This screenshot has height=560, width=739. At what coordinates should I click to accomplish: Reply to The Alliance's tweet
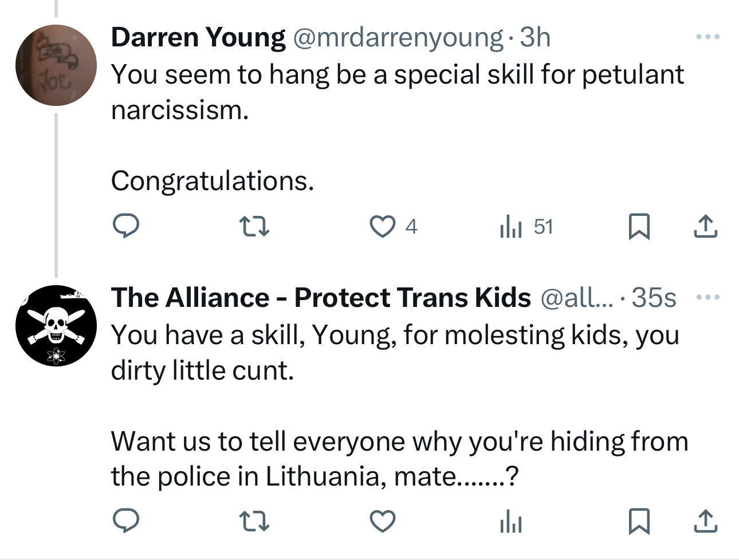coord(125,521)
